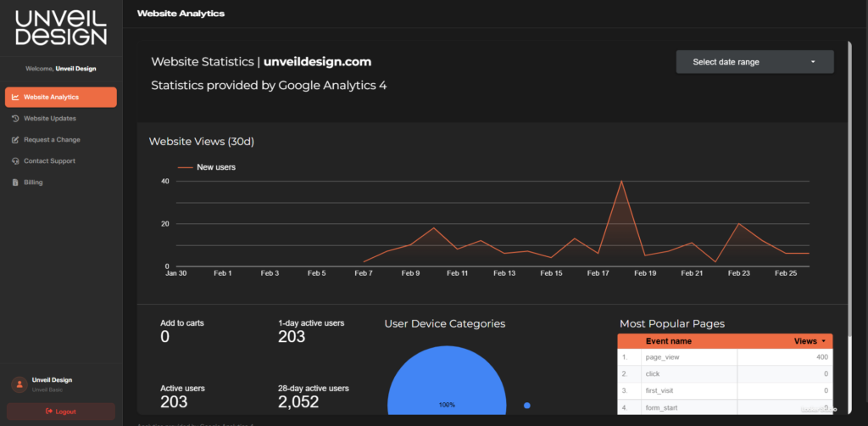Click the Website Views (30d) heading
Viewport: 868px width, 426px height.
pyautogui.click(x=202, y=142)
